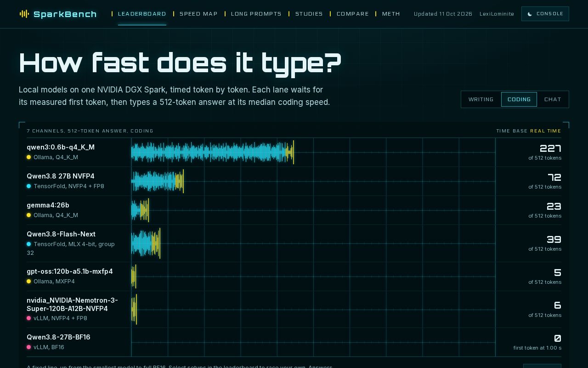Click the SparkBench waveform logo icon
The width and height of the screenshot is (588, 368).
click(x=24, y=14)
